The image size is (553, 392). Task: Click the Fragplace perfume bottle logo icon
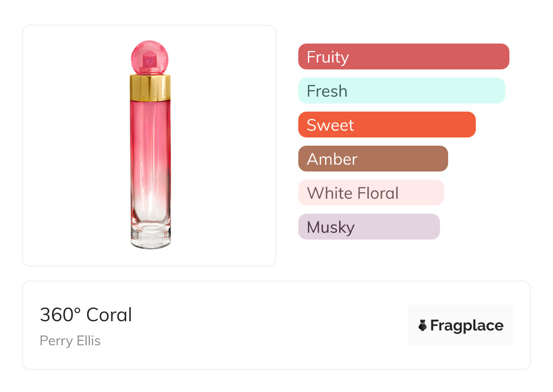pyautogui.click(x=423, y=325)
